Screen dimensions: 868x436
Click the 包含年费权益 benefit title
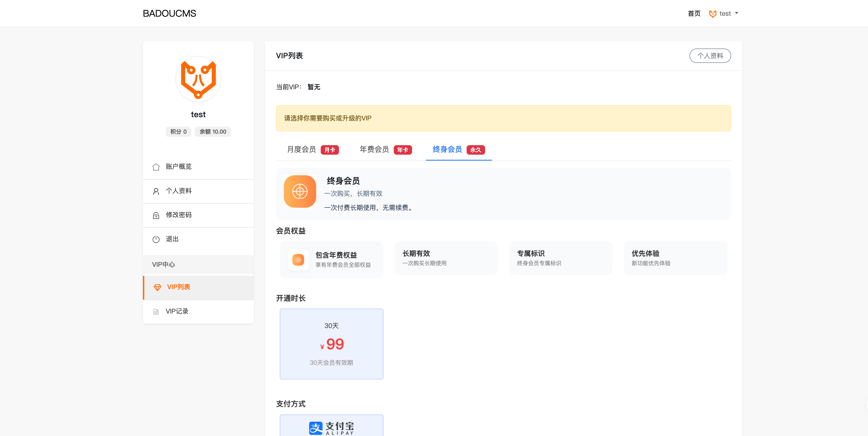point(336,255)
